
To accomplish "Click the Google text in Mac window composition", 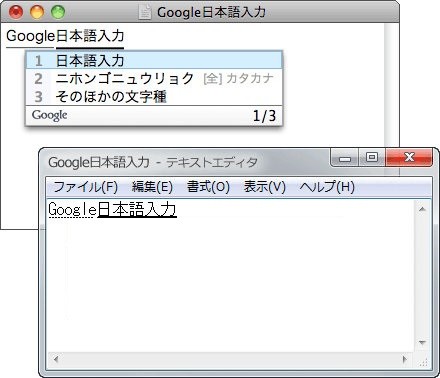I will [x=30, y=36].
